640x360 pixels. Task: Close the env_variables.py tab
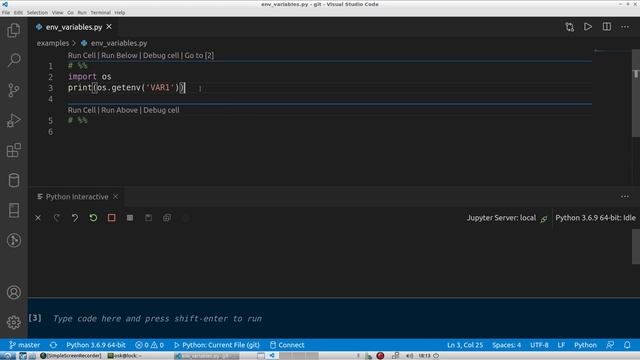coord(109,27)
